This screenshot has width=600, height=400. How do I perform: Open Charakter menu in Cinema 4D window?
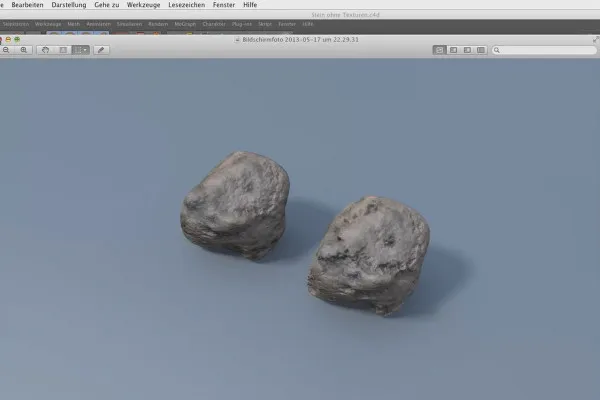214,24
